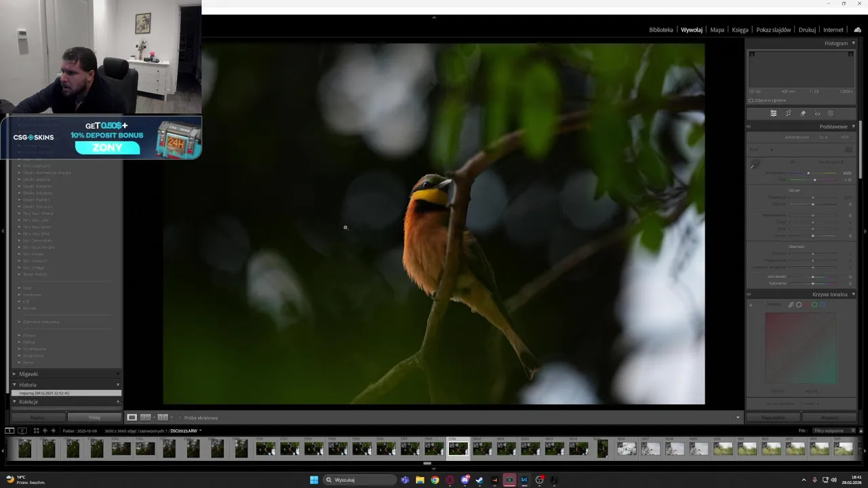Click the Kopiuj settings button
The image size is (868, 488).
pyautogui.click(x=37, y=418)
